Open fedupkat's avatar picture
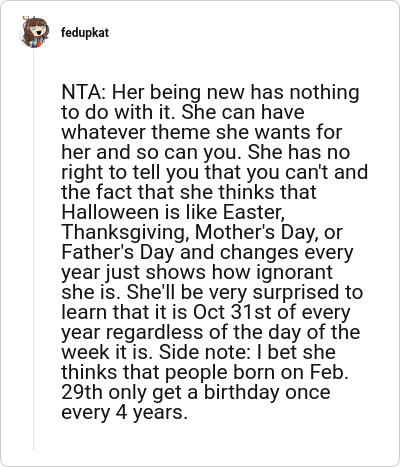 (x=35, y=32)
